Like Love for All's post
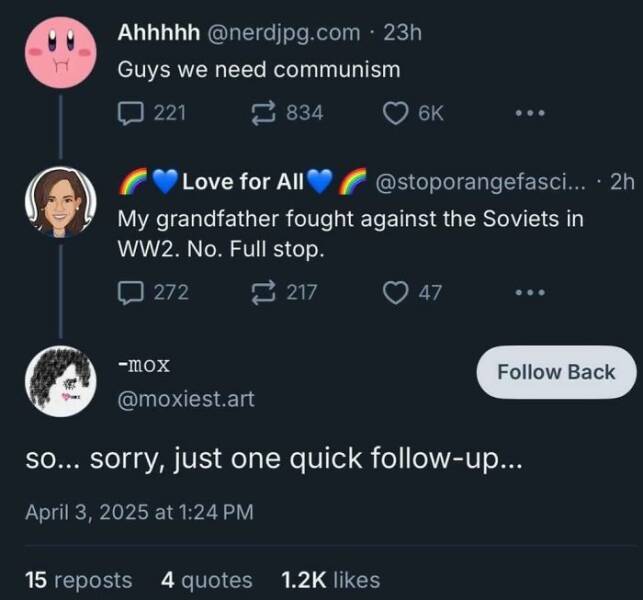 click(x=396, y=292)
